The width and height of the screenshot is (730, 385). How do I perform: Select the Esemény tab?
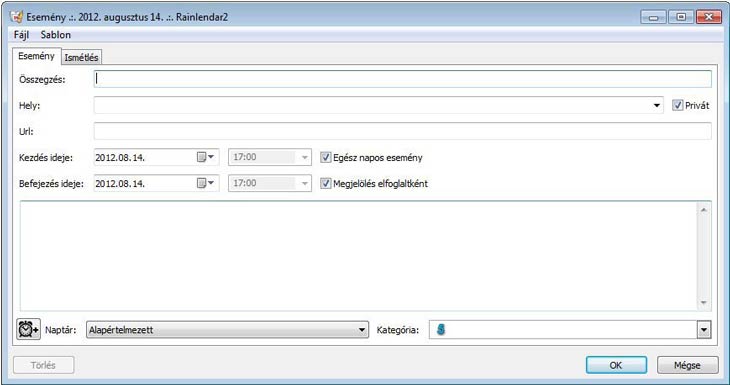[36, 56]
